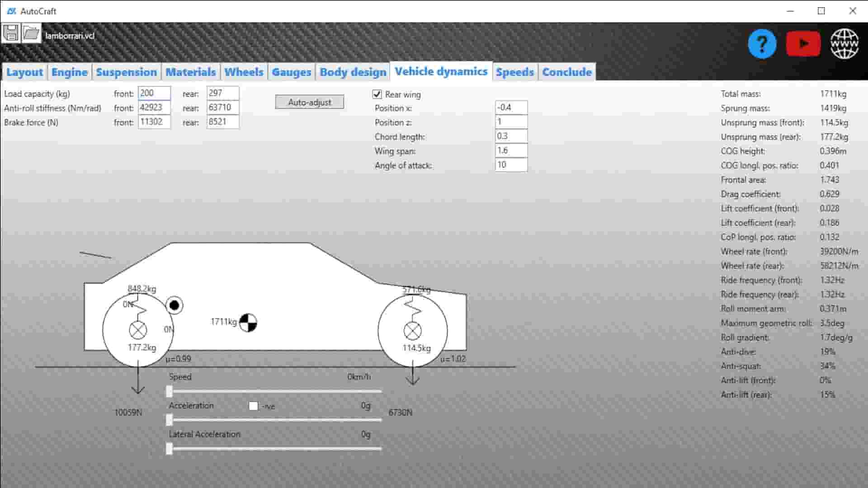
Task: Edit the Angle of attack value
Action: point(511,165)
